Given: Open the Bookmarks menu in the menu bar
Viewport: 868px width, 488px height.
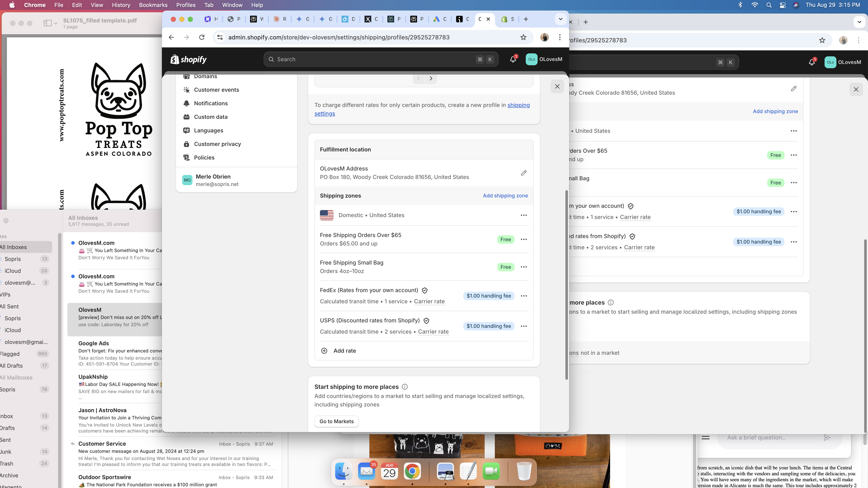Looking at the screenshot, I should [x=153, y=5].
